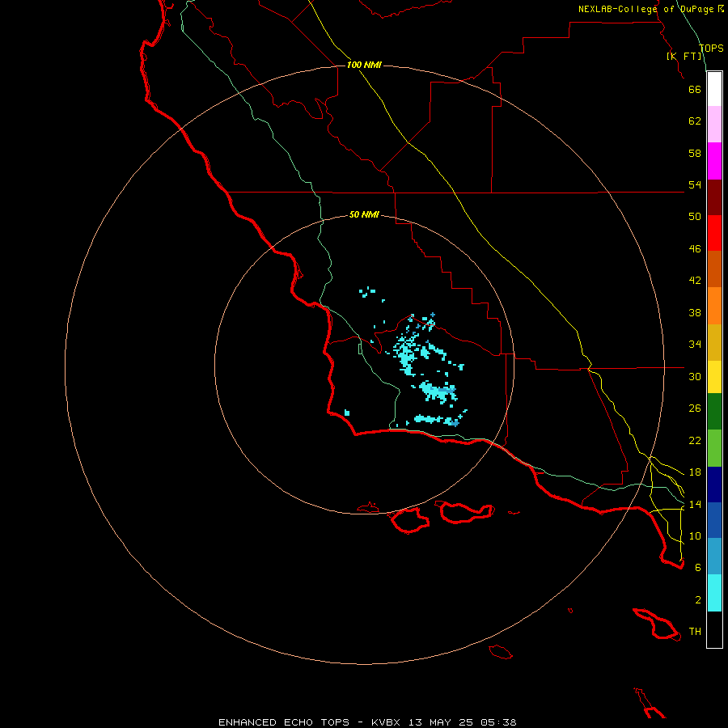728x728 pixels.
Task: Click the "100 NMI" range ring label
Action: click(x=364, y=65)
